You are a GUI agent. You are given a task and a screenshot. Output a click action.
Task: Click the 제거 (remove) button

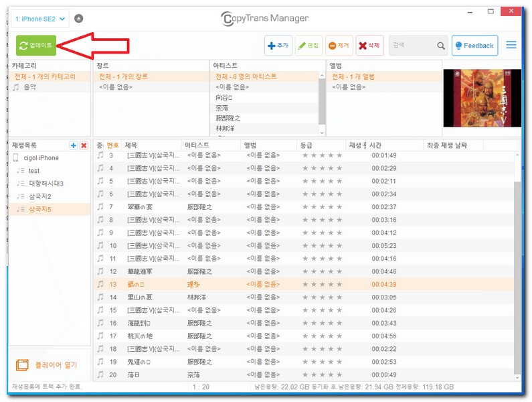click(x=339, y=46)
